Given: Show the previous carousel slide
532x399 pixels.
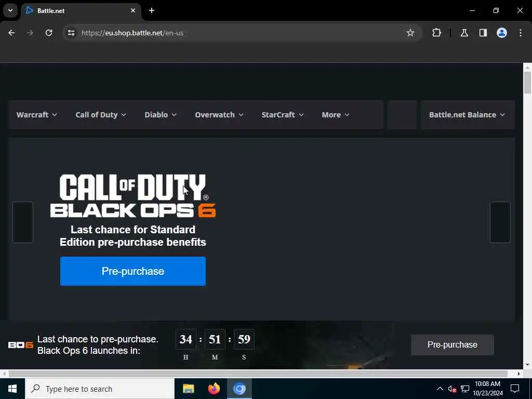Looking at the screenshot, I should coord(23,222).
